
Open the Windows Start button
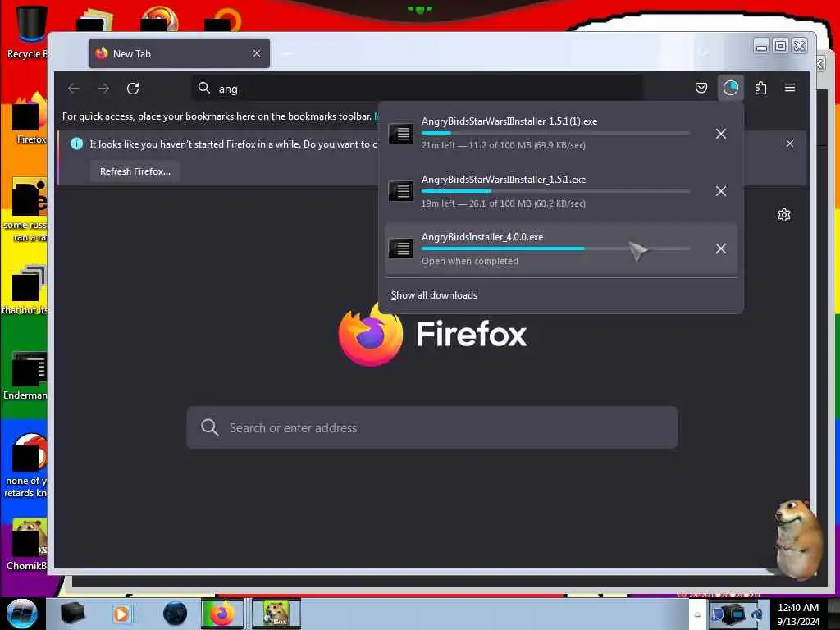click(22, 614)
